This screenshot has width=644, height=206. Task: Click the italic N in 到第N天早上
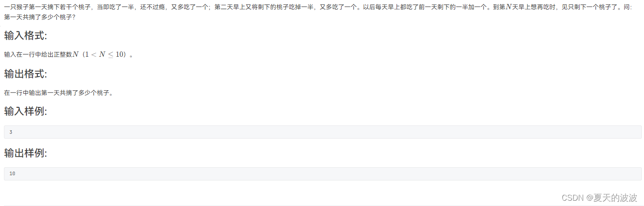pos(509,7)
